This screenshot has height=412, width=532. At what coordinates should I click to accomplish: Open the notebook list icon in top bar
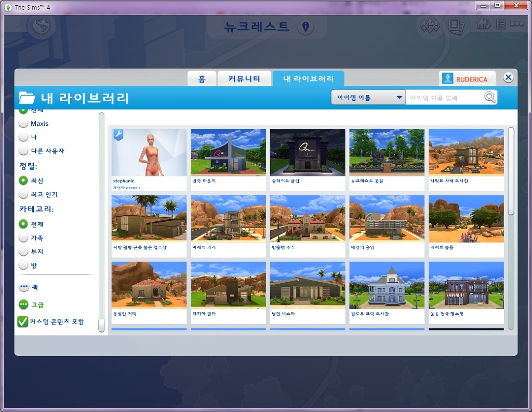[501, 24]
